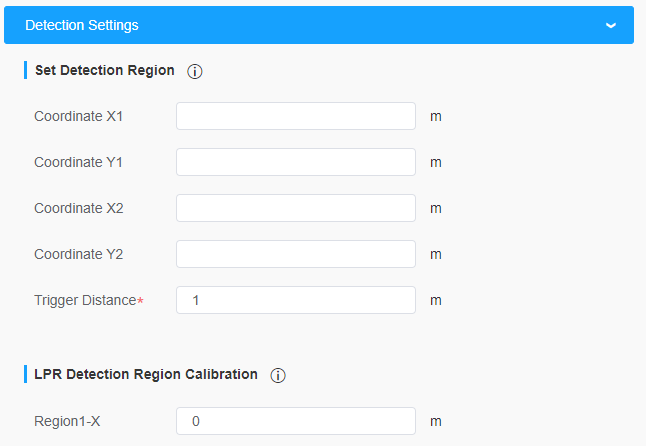Click the Set Detection Region info icon
The width and height of the screenshot is (646, 446).
[x=195, y=72]
